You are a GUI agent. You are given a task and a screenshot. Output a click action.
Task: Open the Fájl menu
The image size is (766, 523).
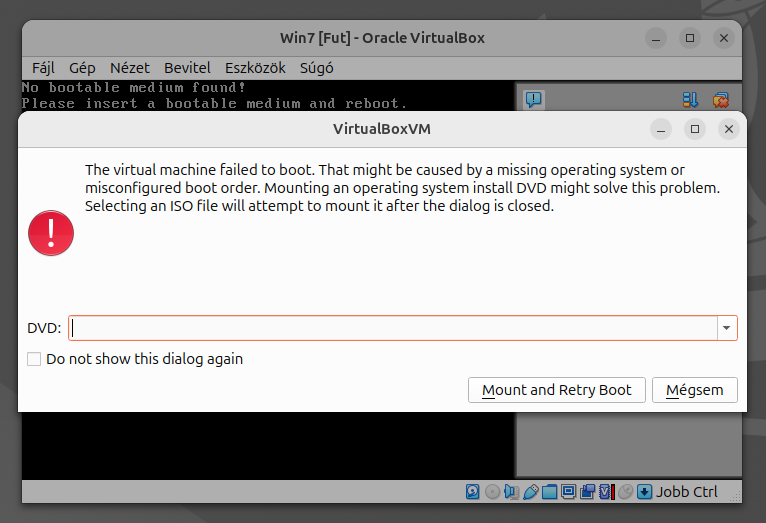click(x=43, y=68)
